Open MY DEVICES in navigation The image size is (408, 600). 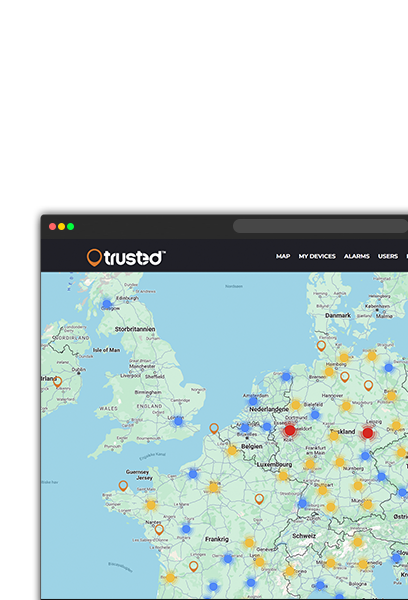(317, 256)
